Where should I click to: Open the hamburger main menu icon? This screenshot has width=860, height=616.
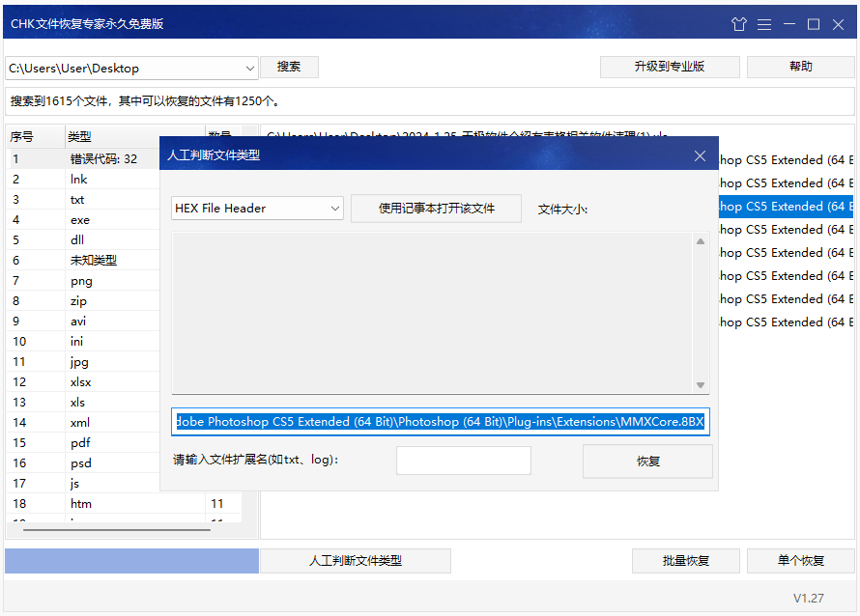click(764, 24)
